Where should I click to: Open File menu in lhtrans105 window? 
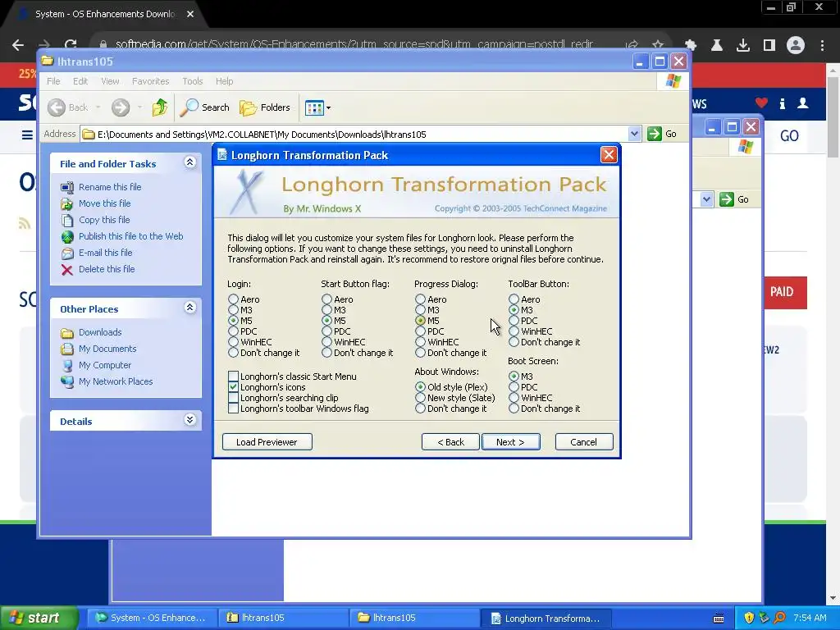(53, 81)
